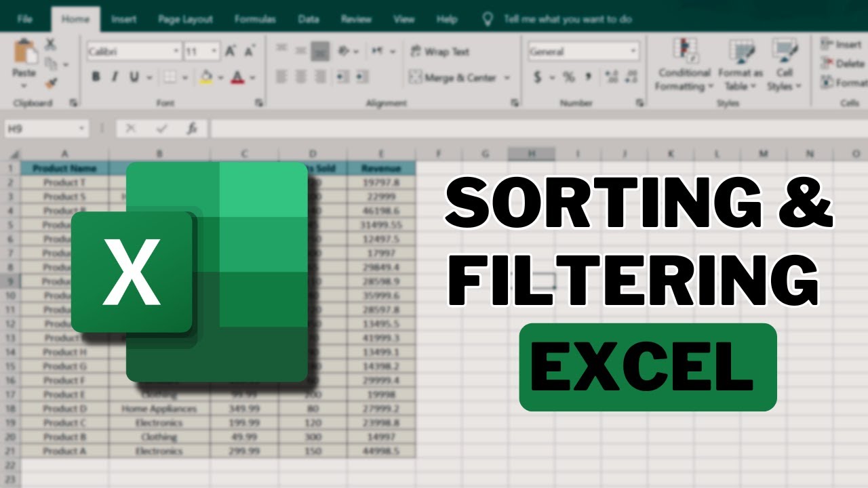Click the Copy icon
868x488 pixels.
[x=51, y=64]
